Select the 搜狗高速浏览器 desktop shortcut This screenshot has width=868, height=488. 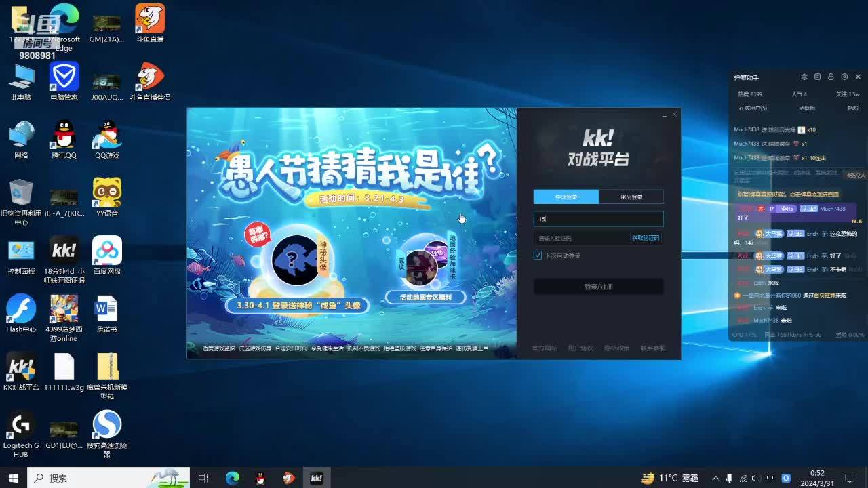click(106, 434)
